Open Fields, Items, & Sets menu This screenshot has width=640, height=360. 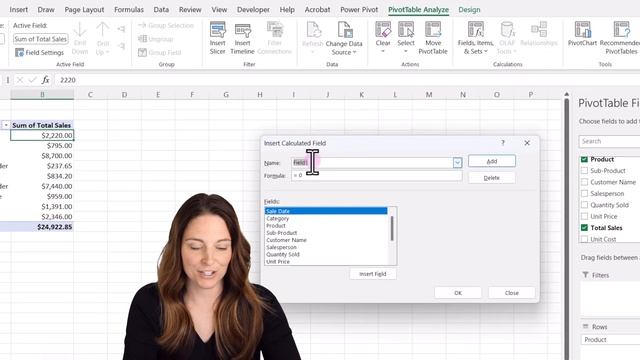pos(476,38)
